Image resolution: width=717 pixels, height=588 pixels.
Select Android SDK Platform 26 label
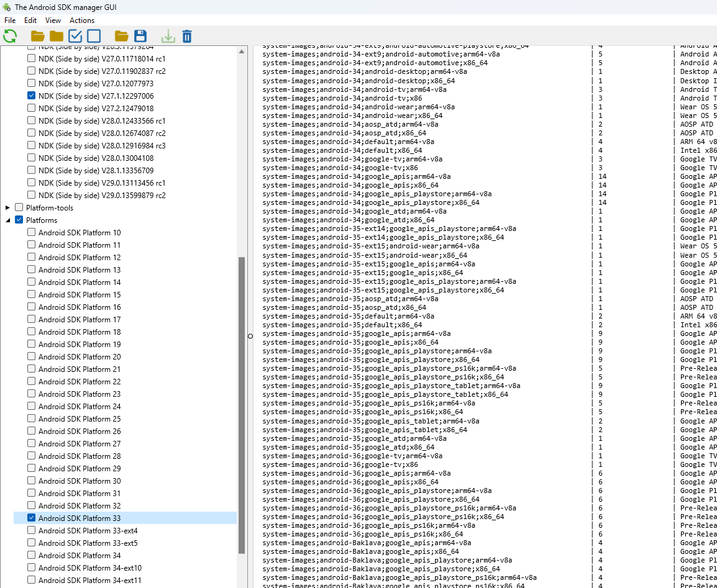[80, 431]
